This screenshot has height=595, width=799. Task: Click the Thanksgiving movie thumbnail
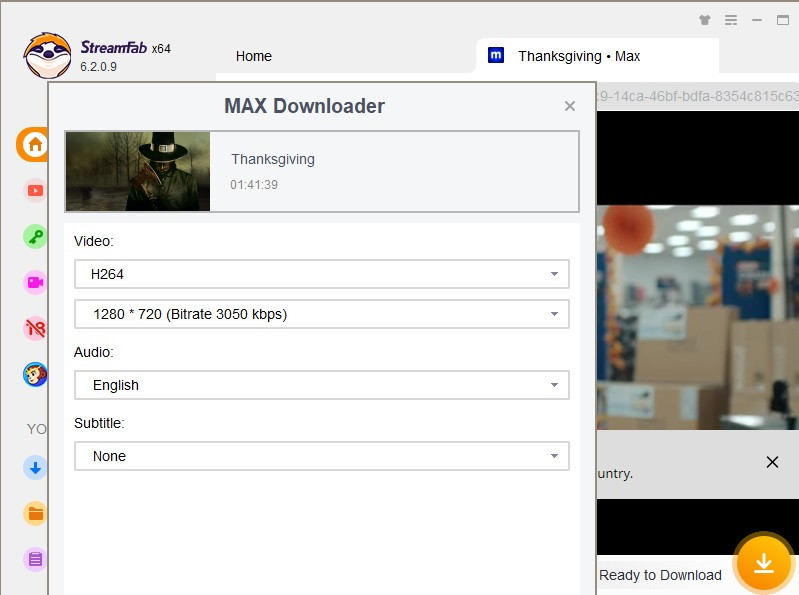click(x=138, y=171)
